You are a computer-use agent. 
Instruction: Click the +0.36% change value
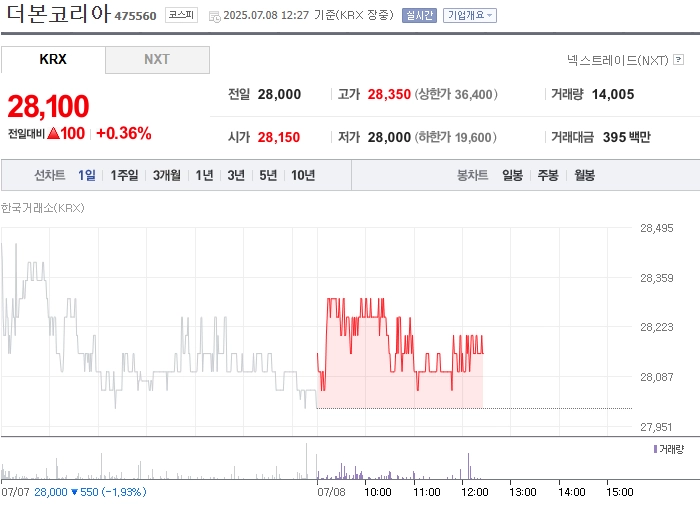(x=124, y=133)
